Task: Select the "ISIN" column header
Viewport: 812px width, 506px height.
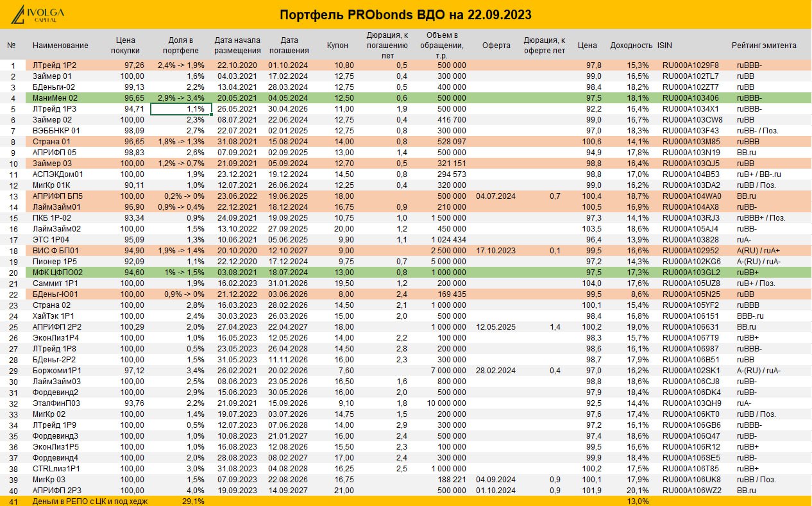Action: point(664,46)
